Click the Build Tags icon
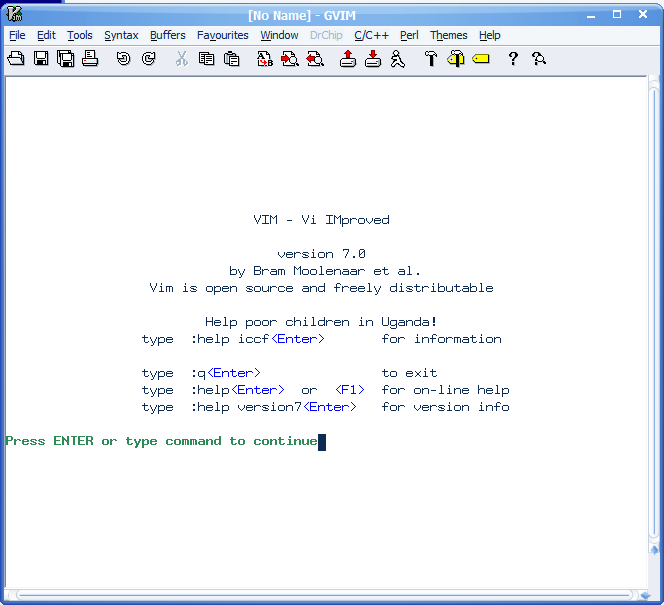Viewport: 664px width, 605px height. tap(456, 58)
